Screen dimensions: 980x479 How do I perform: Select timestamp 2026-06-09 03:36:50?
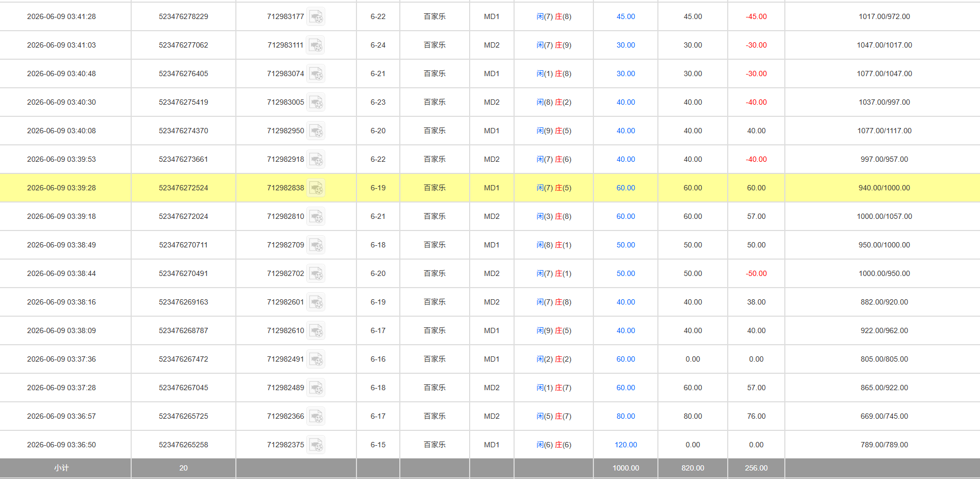[61, 445]
